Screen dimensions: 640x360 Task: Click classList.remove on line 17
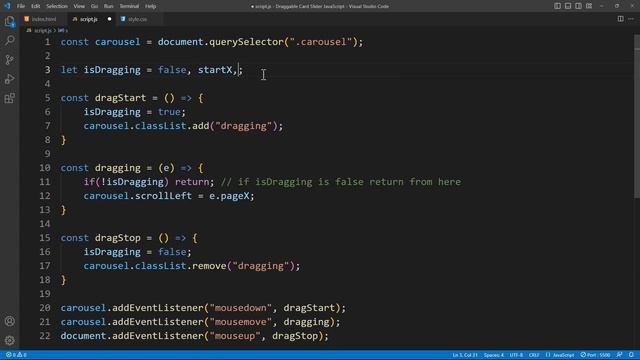click(x=180, y=266)
